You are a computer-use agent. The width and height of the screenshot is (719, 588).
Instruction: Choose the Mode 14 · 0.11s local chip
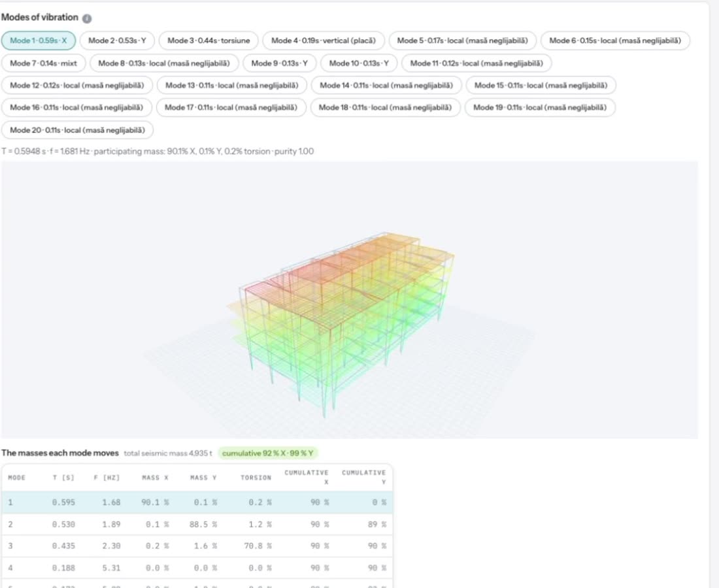[386, 85]
